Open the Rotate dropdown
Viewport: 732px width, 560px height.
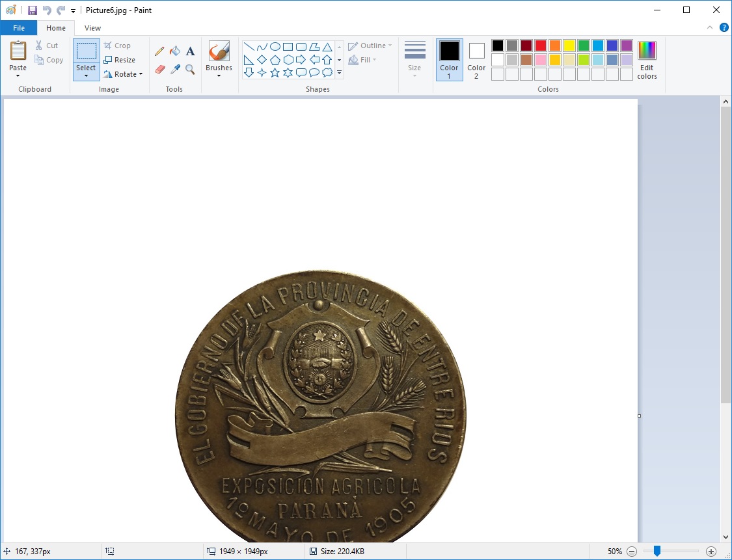(123, 74)
